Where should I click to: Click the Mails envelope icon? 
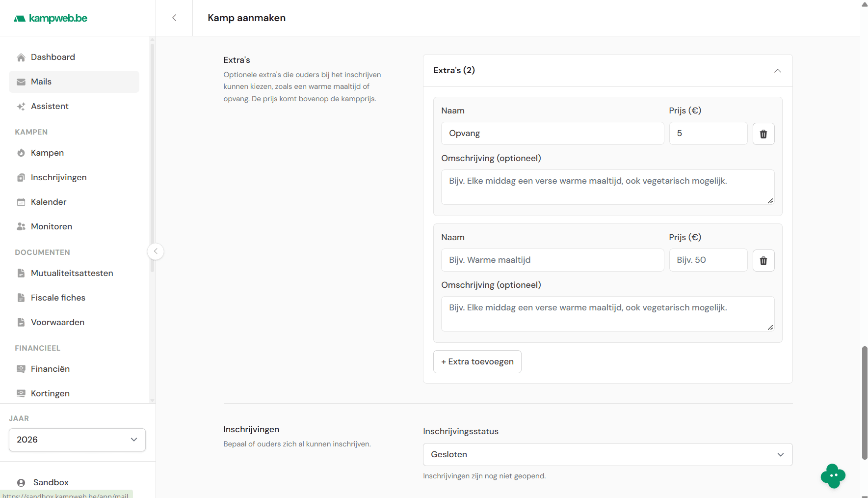pos(21,82)
